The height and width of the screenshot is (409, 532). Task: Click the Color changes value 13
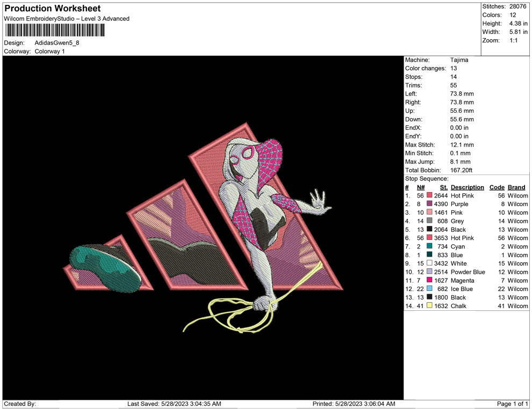tap(454, 69)
